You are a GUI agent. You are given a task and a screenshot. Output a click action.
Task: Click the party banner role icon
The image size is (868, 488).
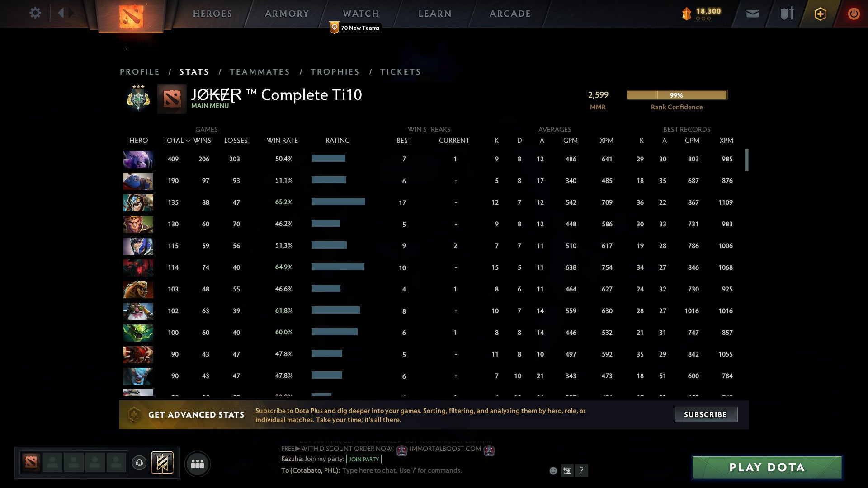(162, 463)
